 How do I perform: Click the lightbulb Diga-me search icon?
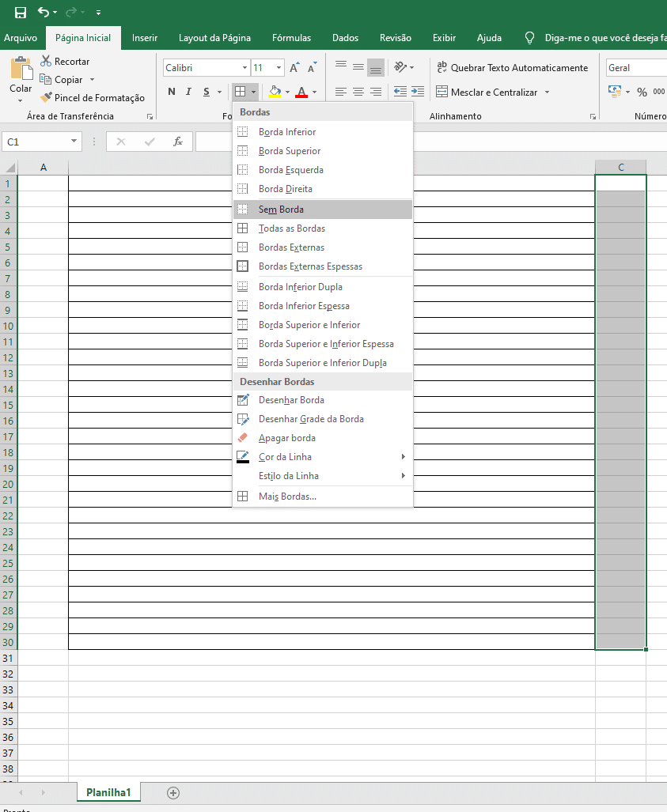coord(529,38)
